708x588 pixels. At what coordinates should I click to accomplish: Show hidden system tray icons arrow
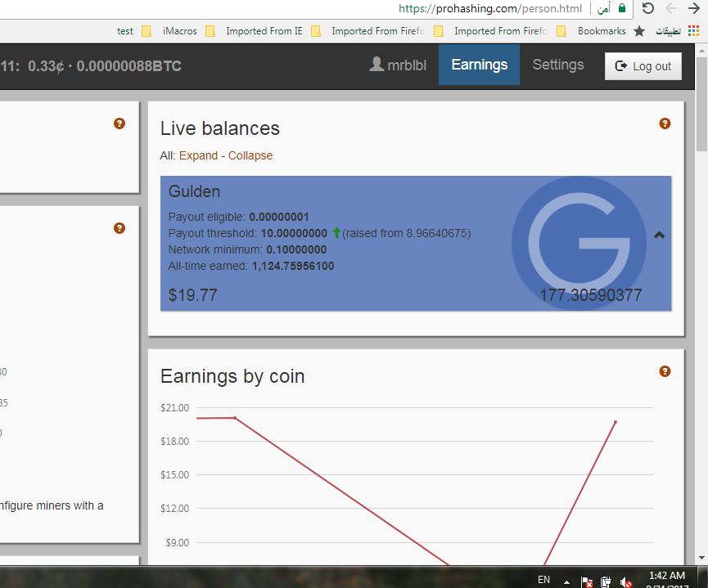click(x=566, y=582)
